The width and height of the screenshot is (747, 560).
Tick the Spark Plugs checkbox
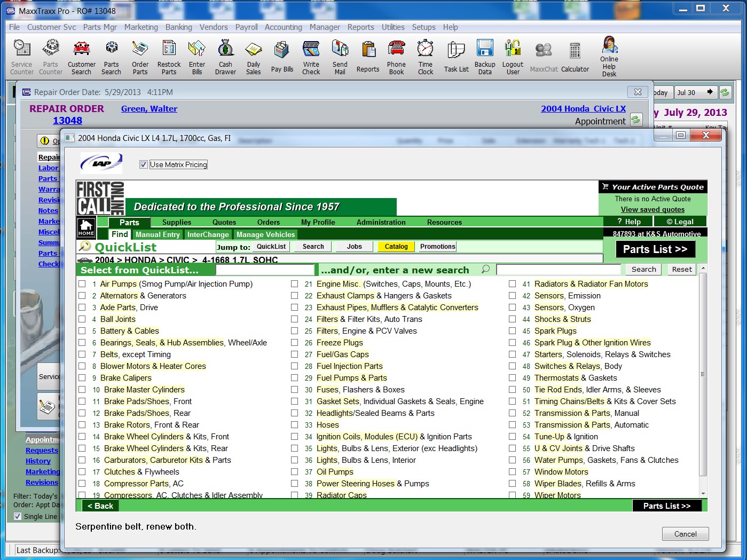pyautogui.click(x=512, y=331)
